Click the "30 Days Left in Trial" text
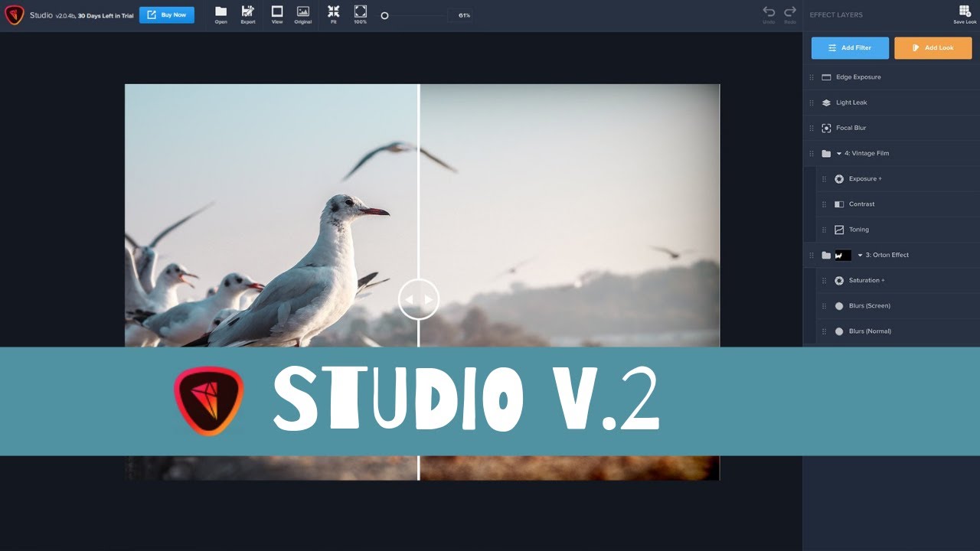Viewport: 980px width, 551px height. point(106,15)
